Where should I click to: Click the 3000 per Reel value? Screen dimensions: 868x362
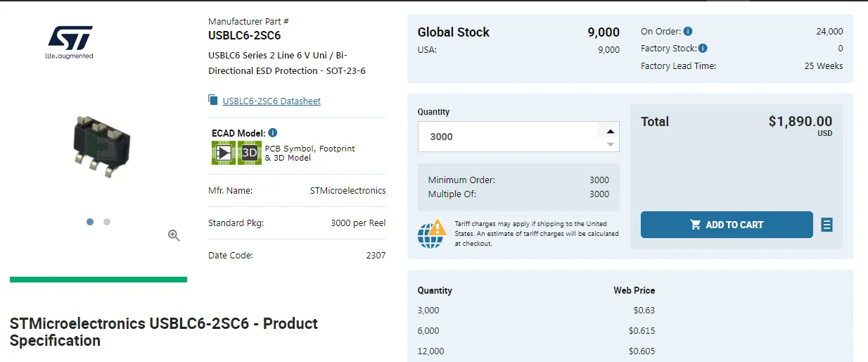click(x=358, y=223)
